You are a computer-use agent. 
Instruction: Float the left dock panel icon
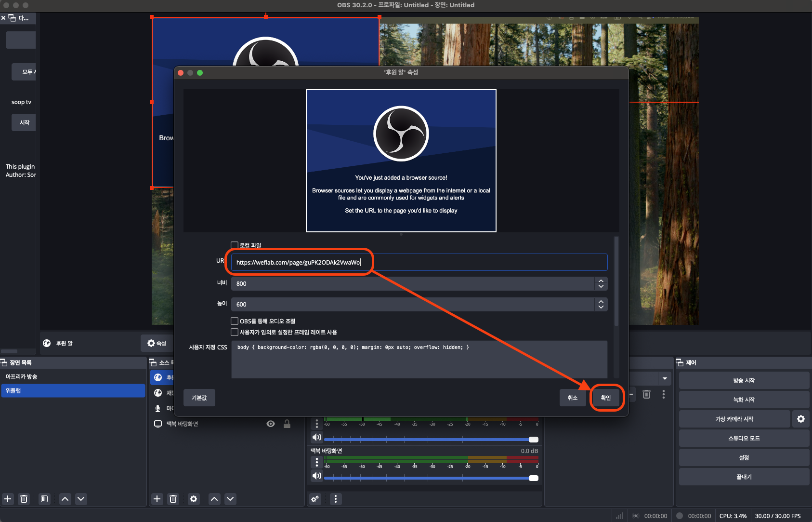12,18
